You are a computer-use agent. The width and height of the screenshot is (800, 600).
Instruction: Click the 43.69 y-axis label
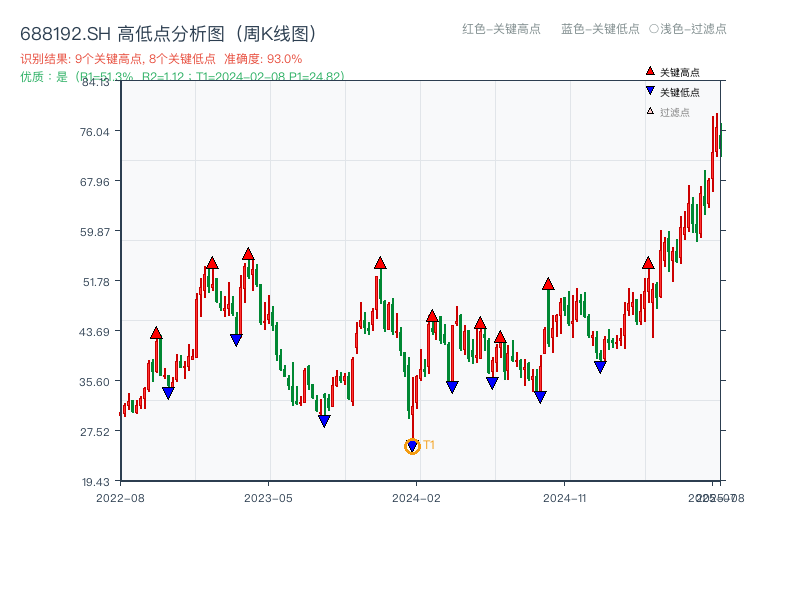click(x=94, y=332)
